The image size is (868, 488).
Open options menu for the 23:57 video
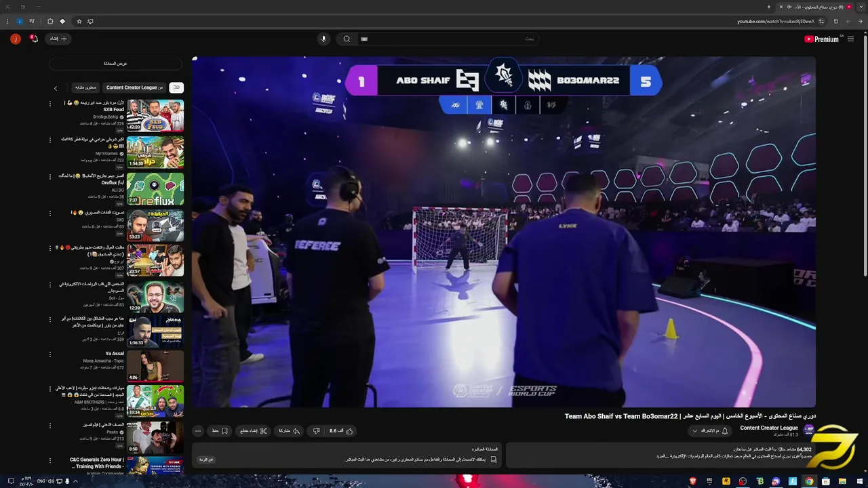click(50, 249)
